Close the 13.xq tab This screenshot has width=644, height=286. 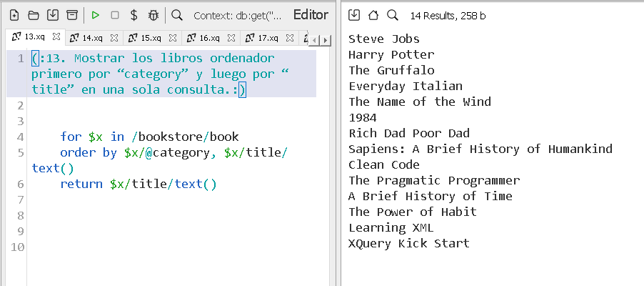tap(56, 37)
